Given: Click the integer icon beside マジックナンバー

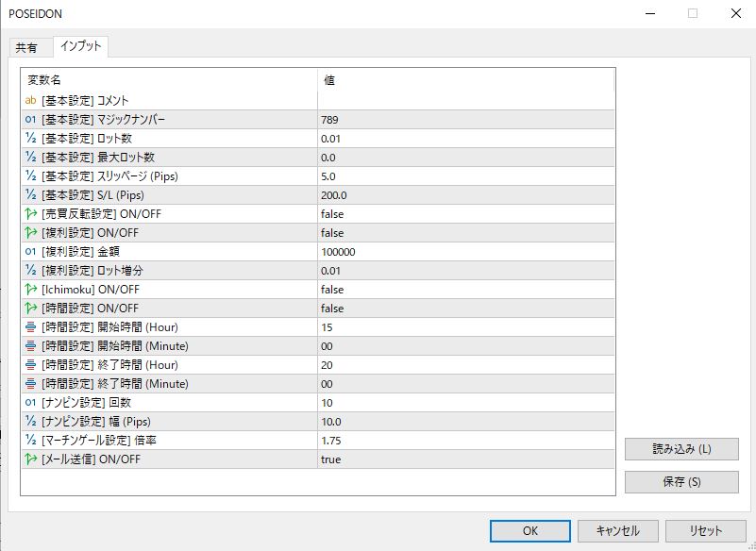Looking at the screenshot, I should pyautogui.click(x=30, y=119).
